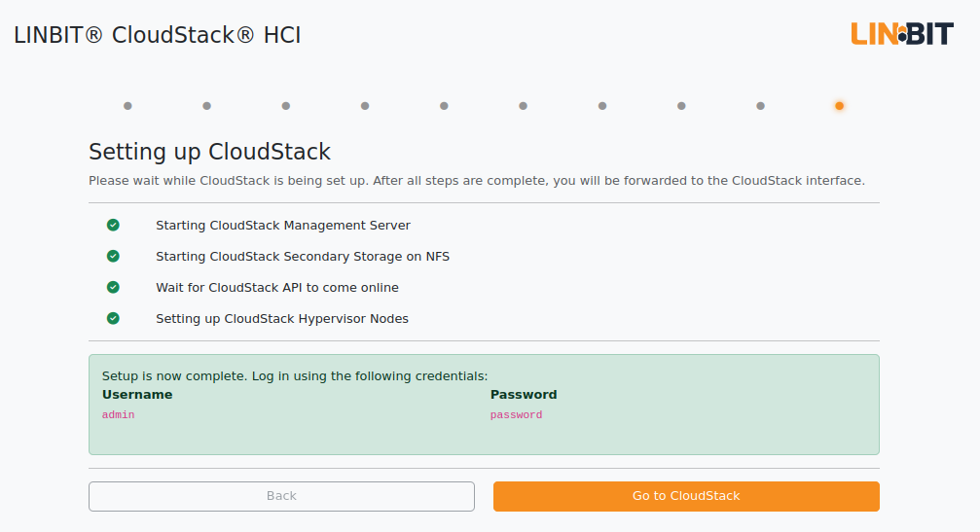The width and height of the screenshot is (980, 532).
Task: Click green checkmark for CloudStack API online
Action: point(113,287)
